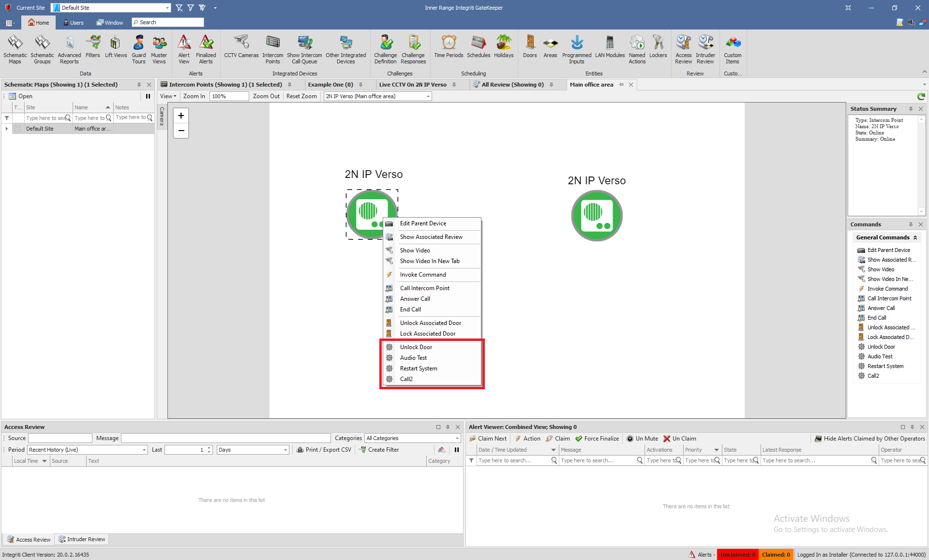This screenshot has width=929, height=560.
Task: Switch to All Review tab
Action: tap(512, 85)
